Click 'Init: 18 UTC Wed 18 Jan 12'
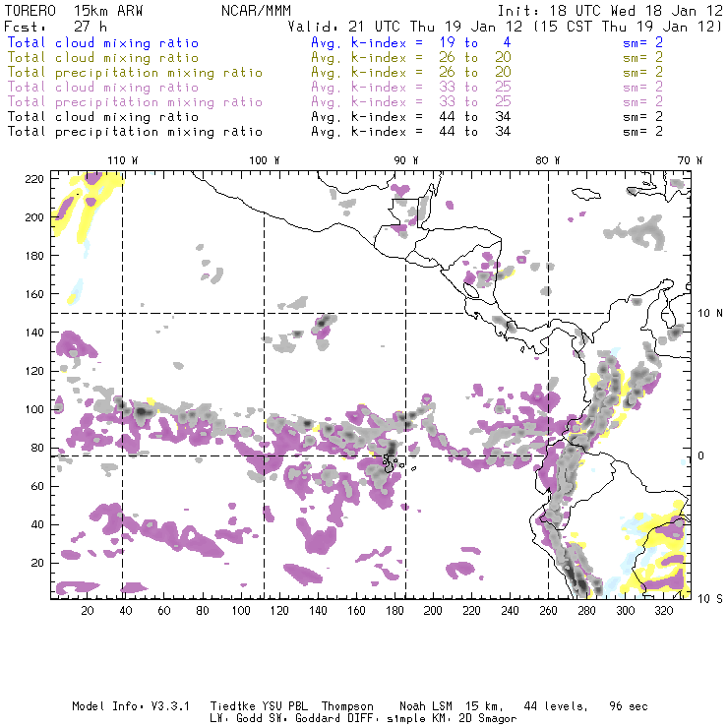This screenshot has width=728, height=728. pyautogui.click(x=610, y=11)
